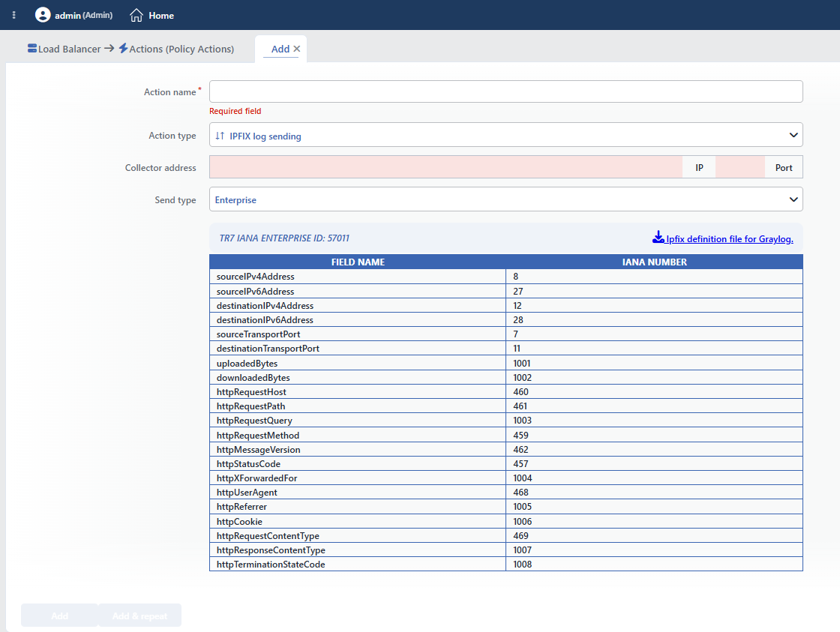The width and height of the screenshot is (840, 632).
Task: Select the FIELD NAME column header
Action: [x=358, y=262]
